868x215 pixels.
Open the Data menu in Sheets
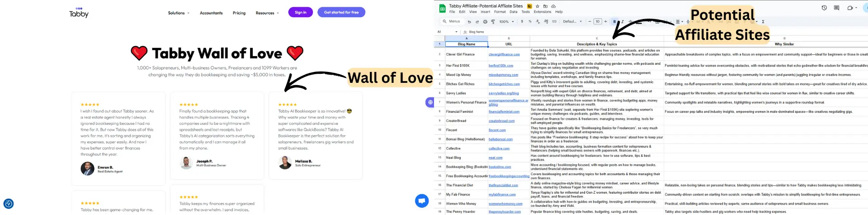[514, 12]
